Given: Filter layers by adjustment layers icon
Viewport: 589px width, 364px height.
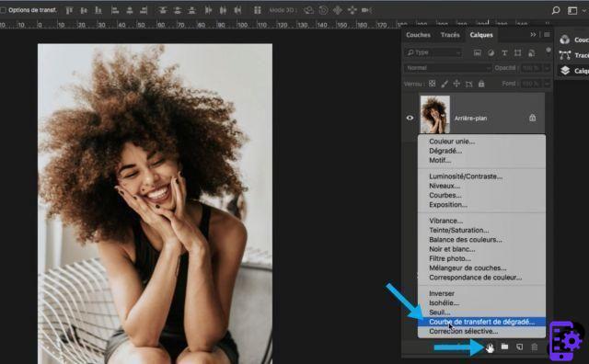Looking at the screenshot, I should click(491, 53).
